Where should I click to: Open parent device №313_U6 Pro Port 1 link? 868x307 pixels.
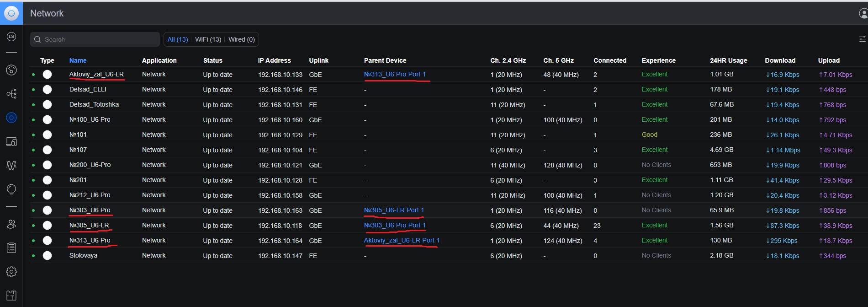pyautogui.click(x=395, y=74)
